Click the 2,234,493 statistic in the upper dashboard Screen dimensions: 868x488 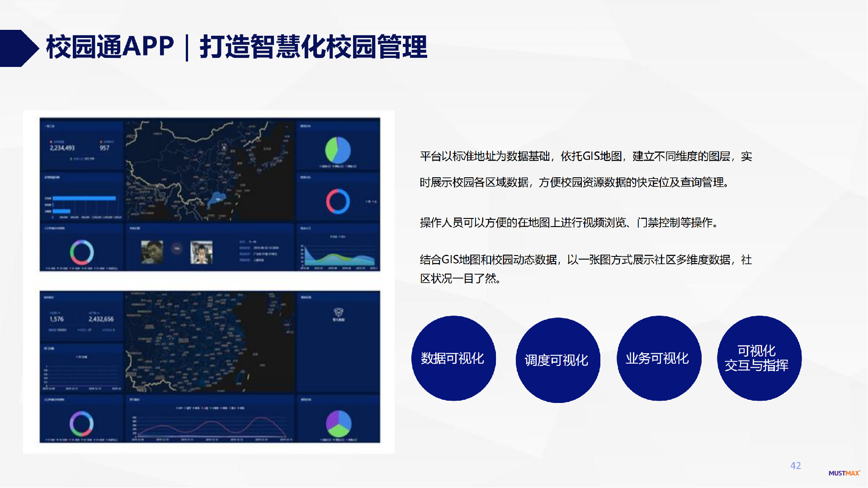(62, 148)
